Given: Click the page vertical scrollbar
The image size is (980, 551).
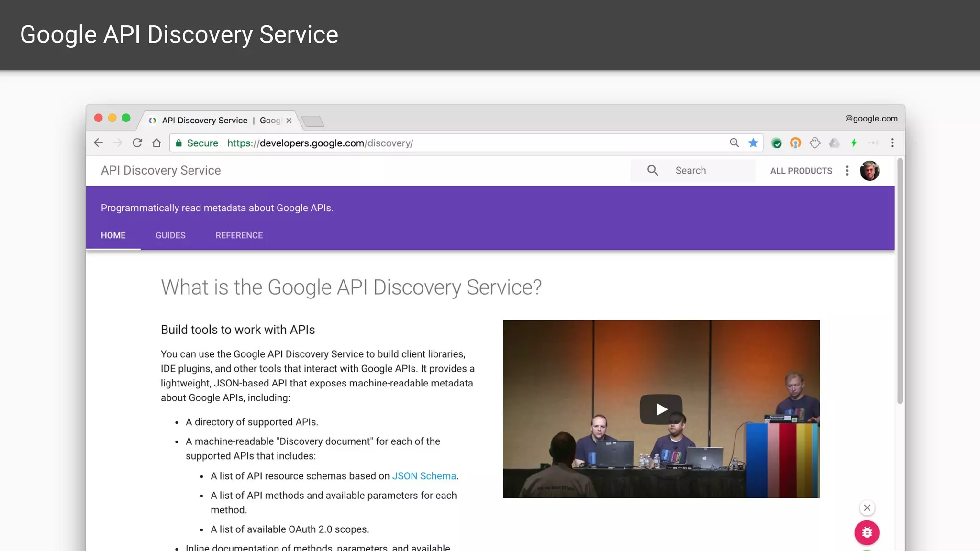Looking at the screenshot, I should pos(900,281).
